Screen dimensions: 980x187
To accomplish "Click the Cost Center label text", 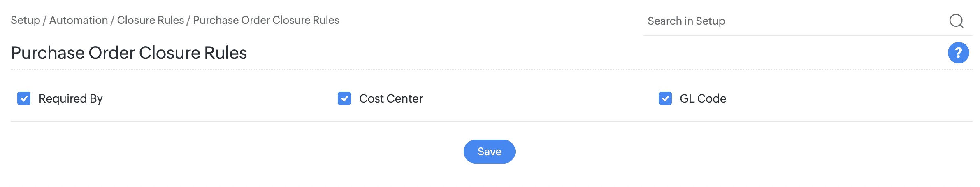I will (391, 98).
